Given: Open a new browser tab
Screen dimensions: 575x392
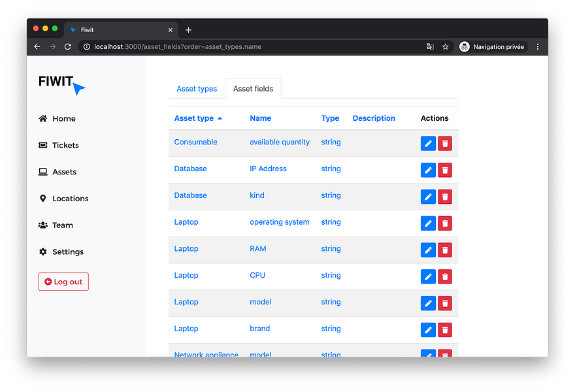Looking at the screenshot, I should pos(188,30).
